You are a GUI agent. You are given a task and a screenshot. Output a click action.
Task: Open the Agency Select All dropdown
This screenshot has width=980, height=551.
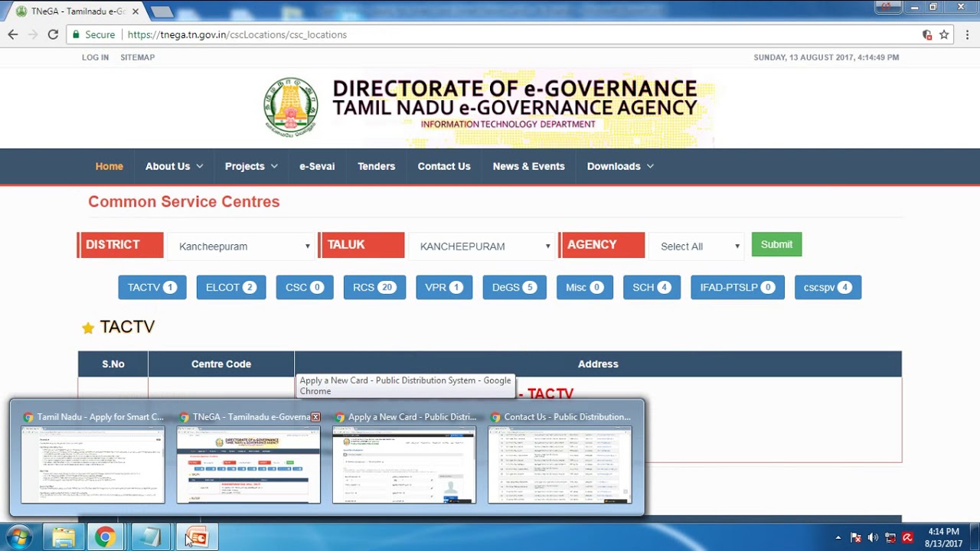[697, 246]
